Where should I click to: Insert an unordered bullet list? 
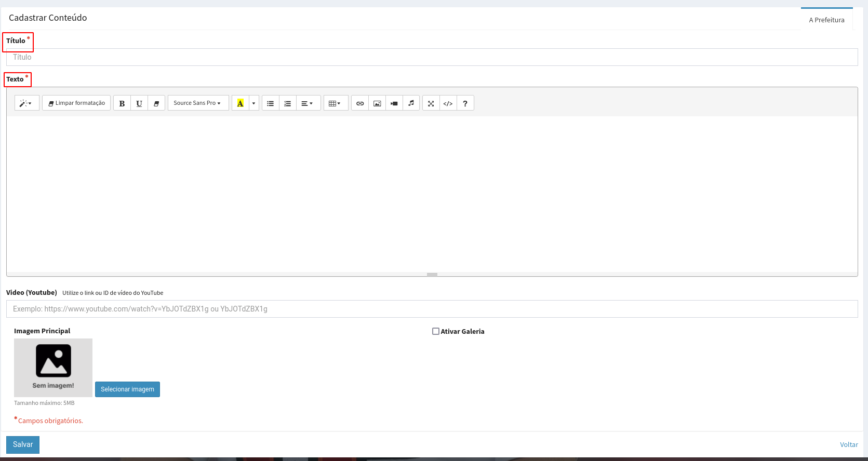pos(271,103)
